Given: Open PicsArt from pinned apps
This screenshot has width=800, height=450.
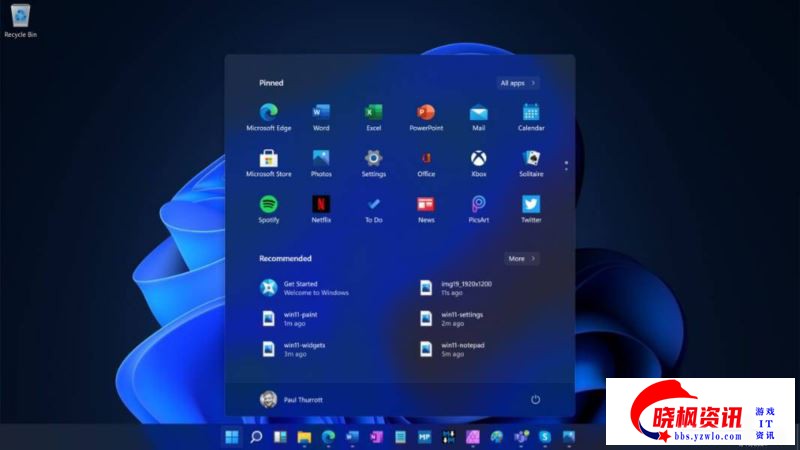Looking at the screenshot, I should [x=479, y=205].
